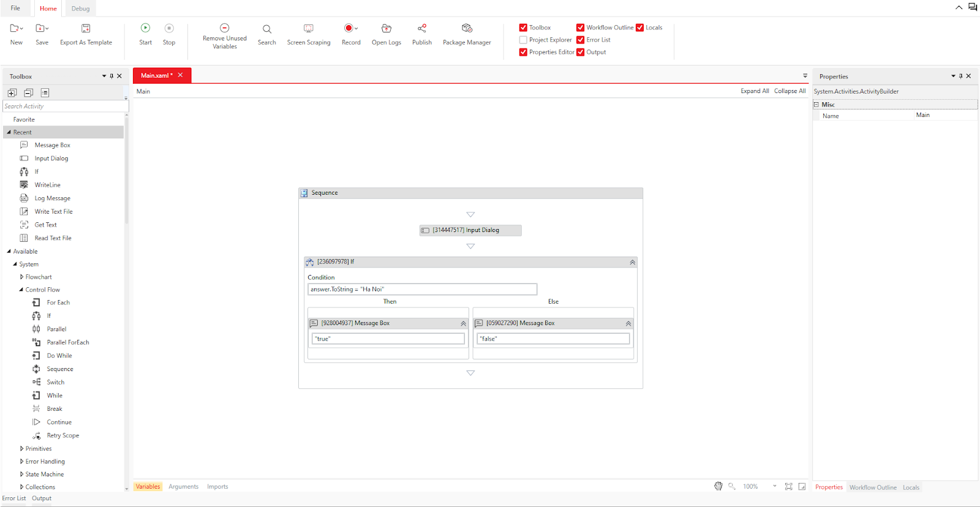Click the If Condition expression field

tap(422, 289)
